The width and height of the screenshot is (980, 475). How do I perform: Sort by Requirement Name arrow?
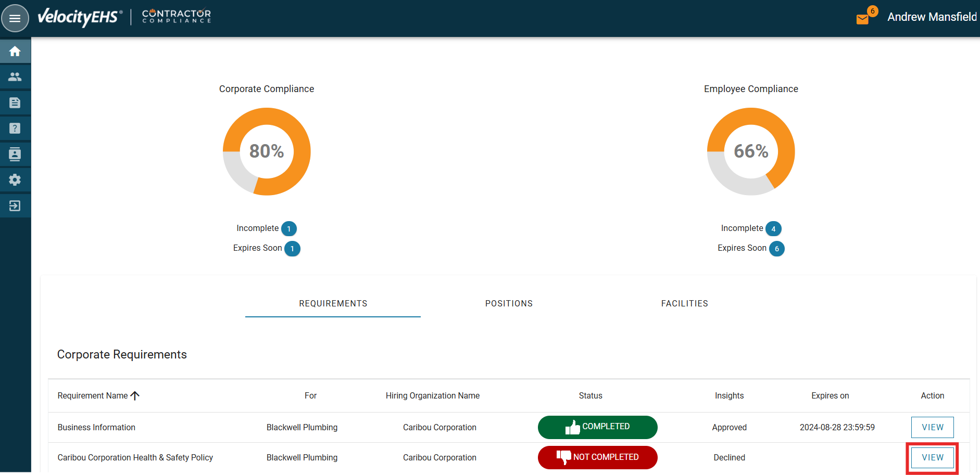tap(135, 396)
